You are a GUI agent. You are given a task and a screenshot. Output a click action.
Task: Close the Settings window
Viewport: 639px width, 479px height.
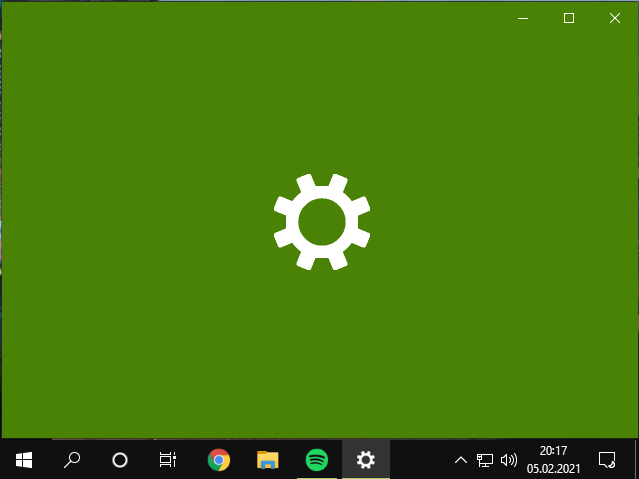(615, 18)
